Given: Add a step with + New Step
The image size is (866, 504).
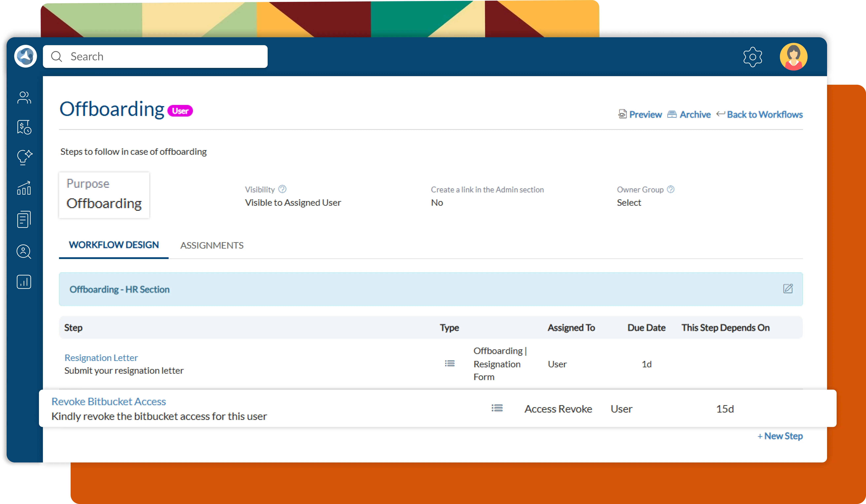Looking at the screenshot, I should 780,436.
